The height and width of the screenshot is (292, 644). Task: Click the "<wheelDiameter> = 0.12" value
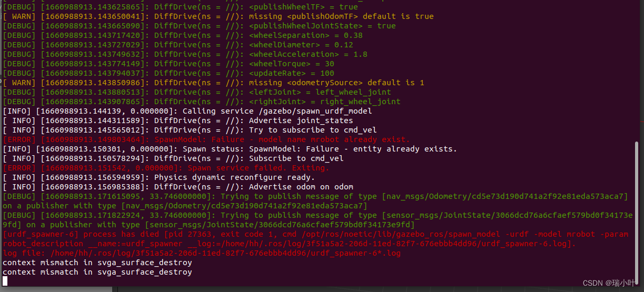(301, 45)
